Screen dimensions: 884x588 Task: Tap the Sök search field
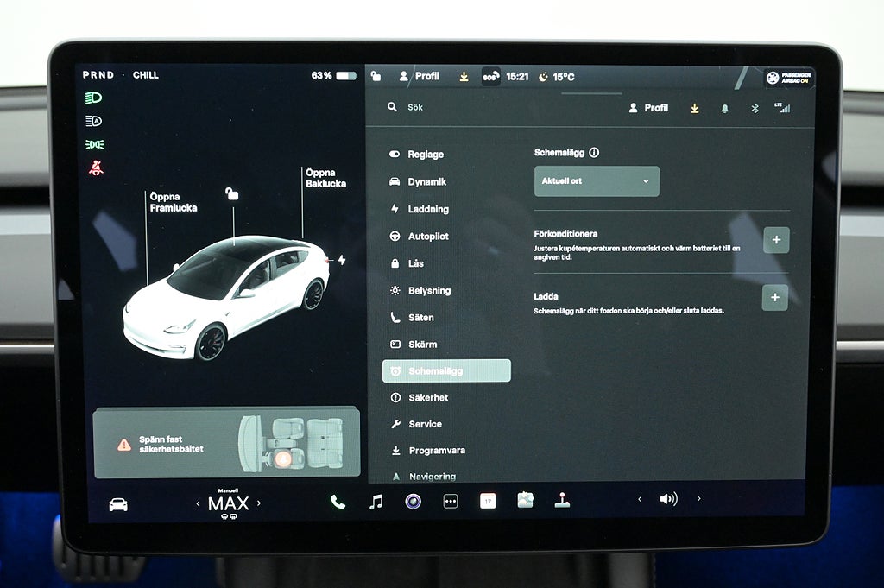pyautogui.click(x=449, y=108)
